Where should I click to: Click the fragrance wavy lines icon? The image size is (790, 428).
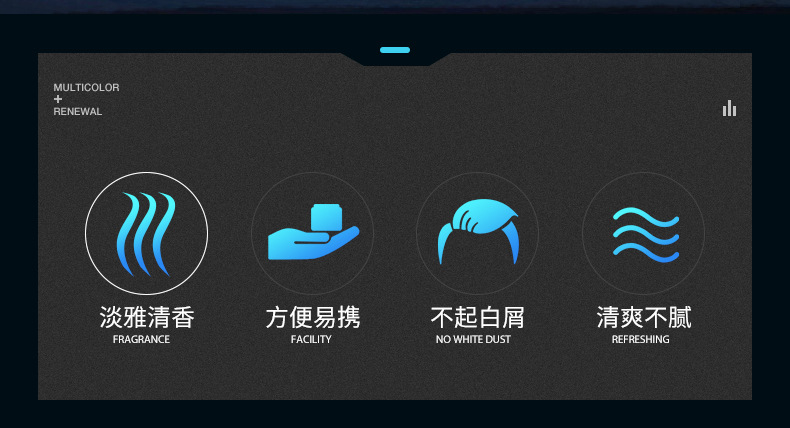click(146, 234)
